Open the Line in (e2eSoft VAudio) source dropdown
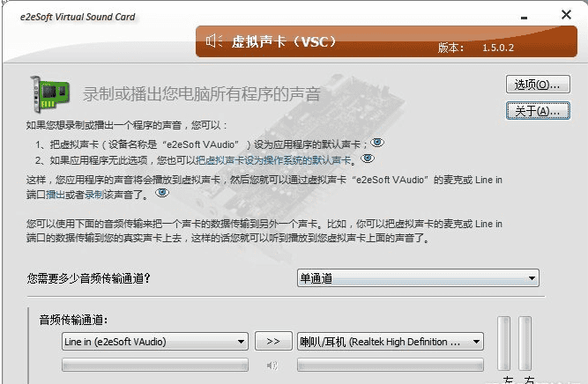Screen dimensions: 588x384 [154, 341]
